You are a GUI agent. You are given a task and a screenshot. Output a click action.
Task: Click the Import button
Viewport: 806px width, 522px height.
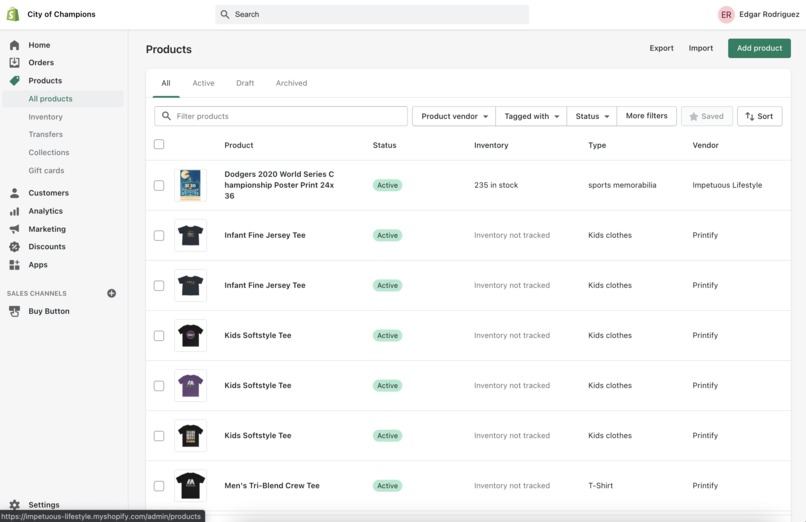click(701, 48)
